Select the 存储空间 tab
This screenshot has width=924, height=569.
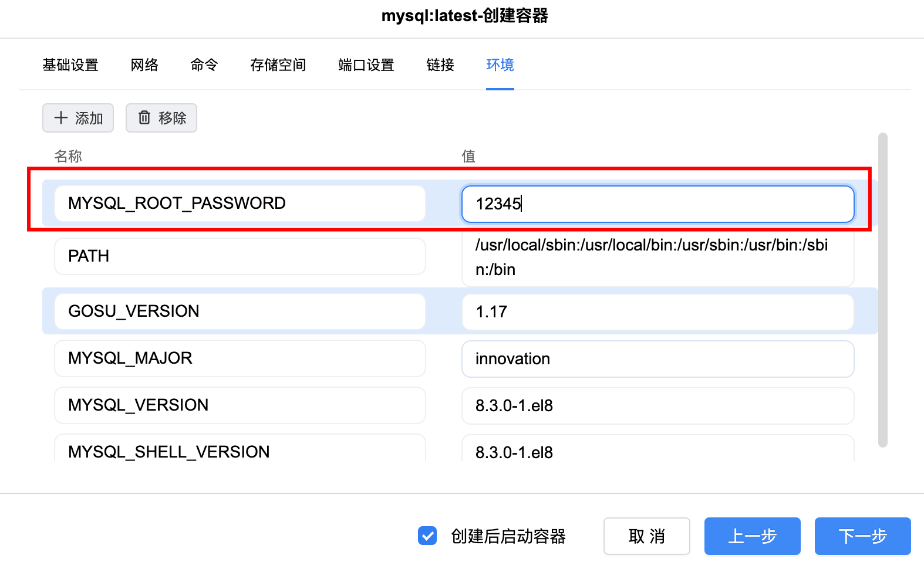(x=278, y=65)
